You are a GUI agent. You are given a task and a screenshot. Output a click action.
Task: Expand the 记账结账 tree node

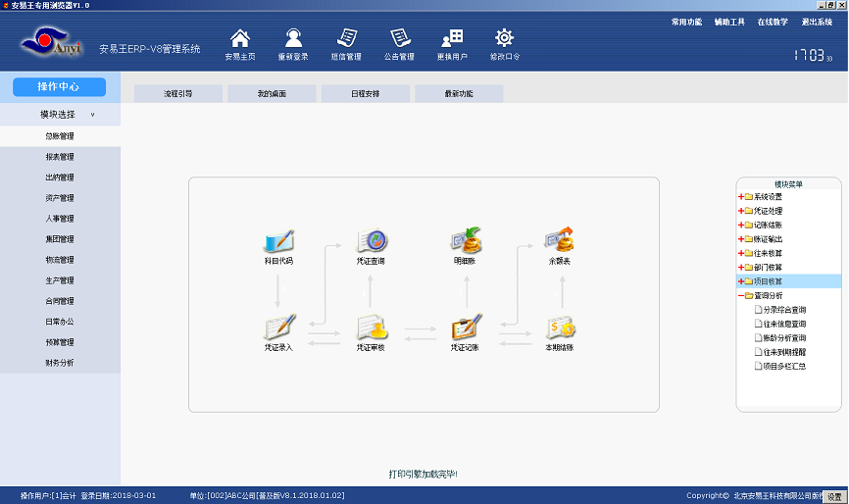(741, 226)
